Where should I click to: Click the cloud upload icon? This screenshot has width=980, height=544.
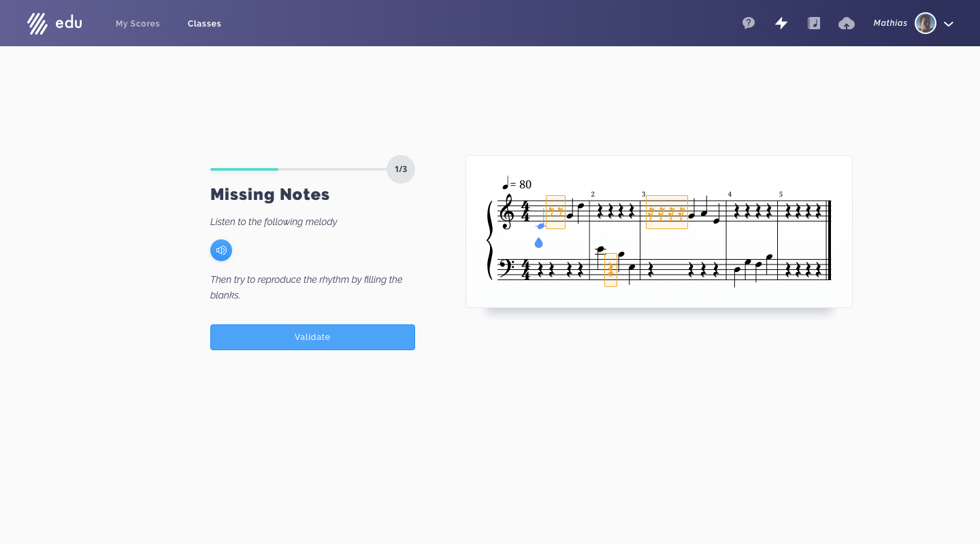point(847,23)
